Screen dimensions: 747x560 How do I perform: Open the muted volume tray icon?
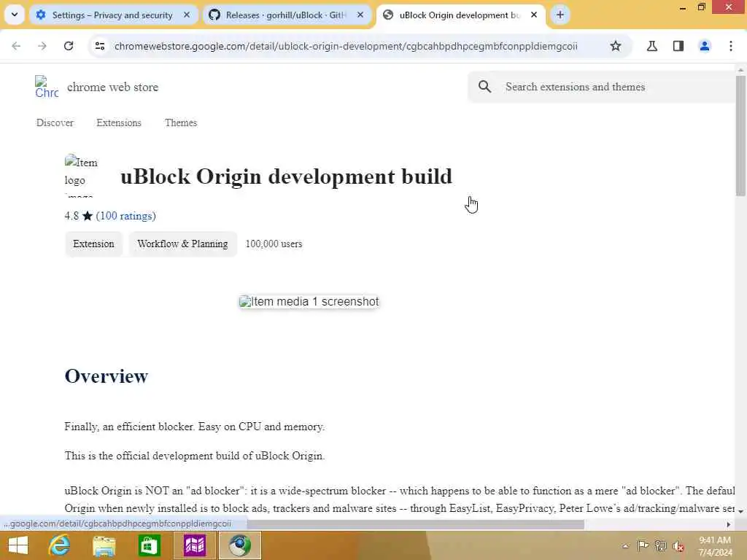(678, 546)
